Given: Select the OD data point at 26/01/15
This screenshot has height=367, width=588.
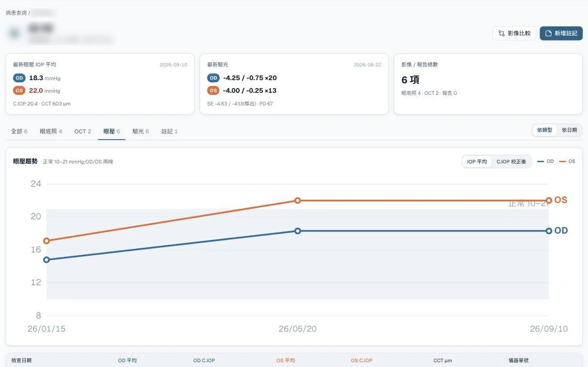Looking at the screenshot, I should (x=46, y=259).
